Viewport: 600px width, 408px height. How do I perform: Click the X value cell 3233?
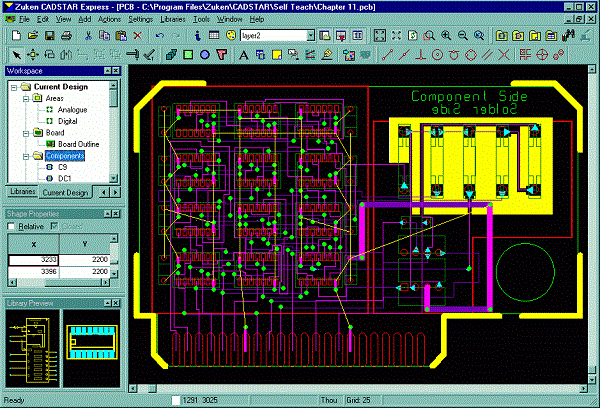(33, 259)
